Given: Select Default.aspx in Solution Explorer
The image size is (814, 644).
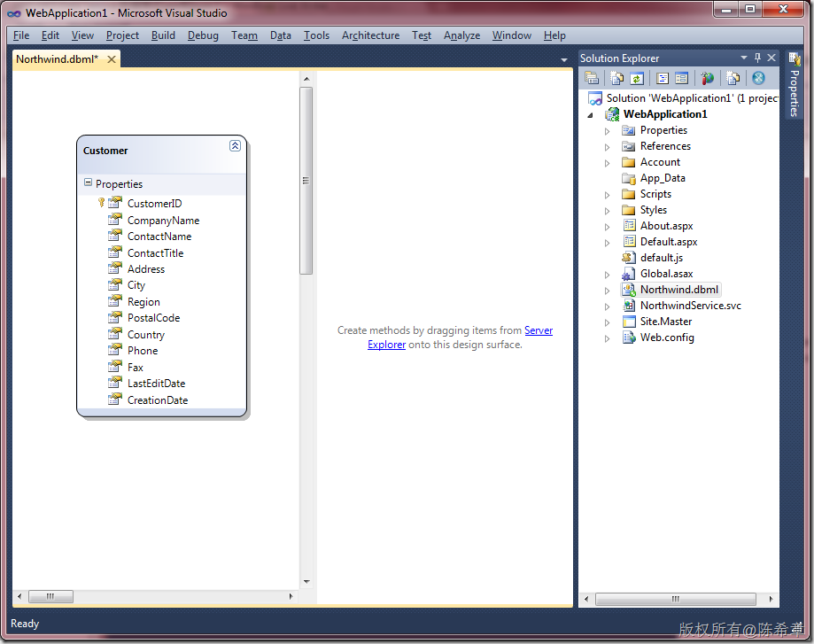Looking at the screenshot, I should 669,242.
